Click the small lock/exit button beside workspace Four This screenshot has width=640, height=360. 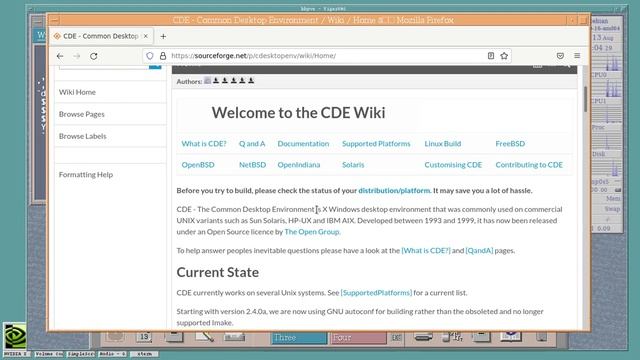click(x=396, y=338)
